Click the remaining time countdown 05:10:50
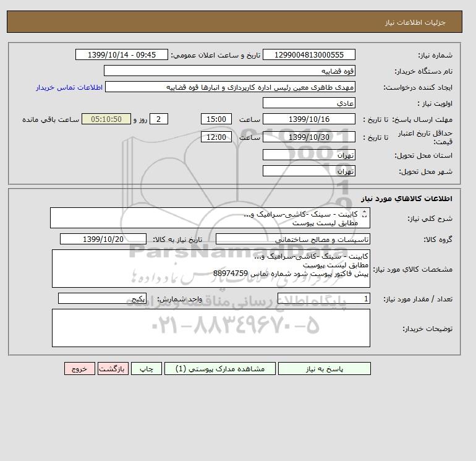The height and width of the screenshot is (461, 476). point(106,119)
